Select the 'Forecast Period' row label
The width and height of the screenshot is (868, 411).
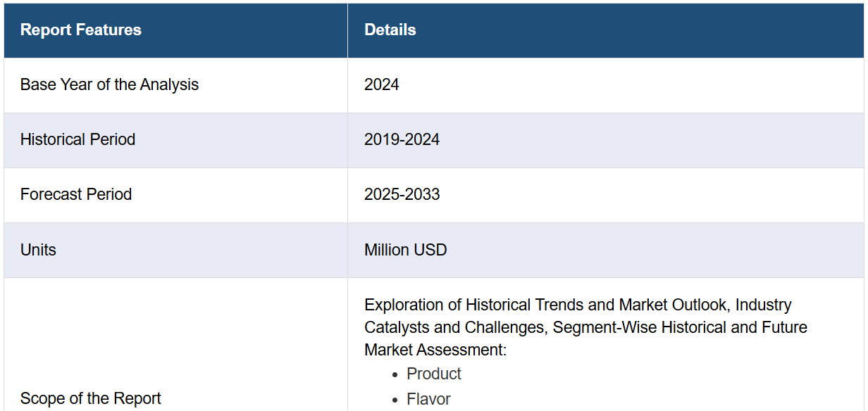[x=75, y=194]
